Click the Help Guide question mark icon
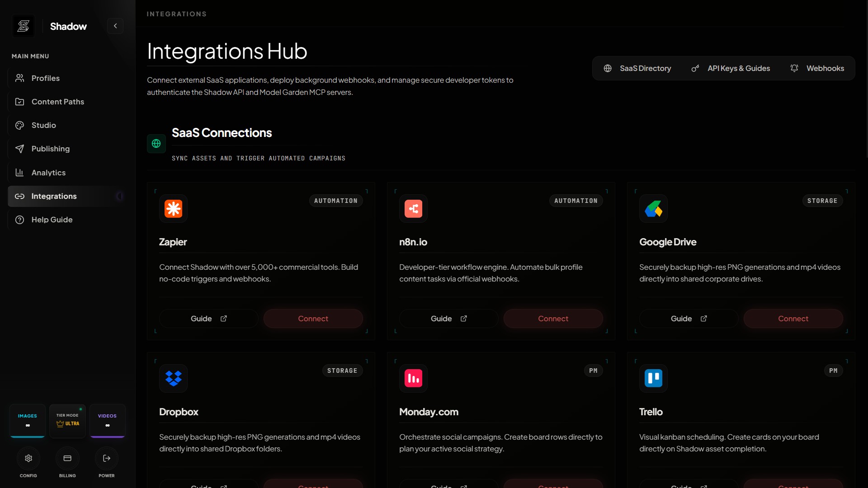Viewport: 868px width, 488px height. pos(19,220)
